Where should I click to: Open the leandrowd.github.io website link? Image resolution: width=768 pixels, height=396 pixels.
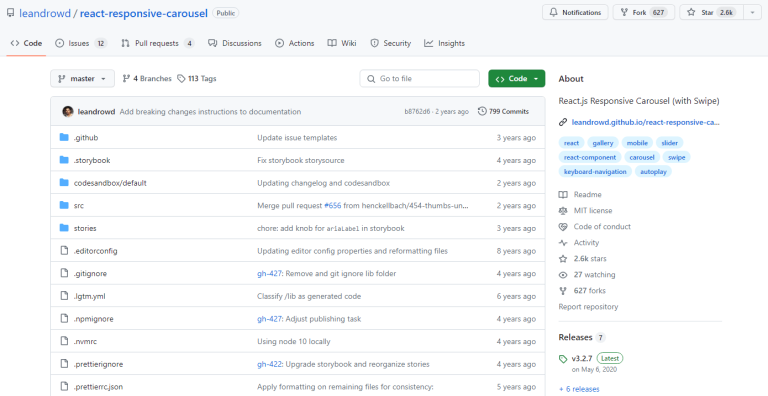coord(645,122)
